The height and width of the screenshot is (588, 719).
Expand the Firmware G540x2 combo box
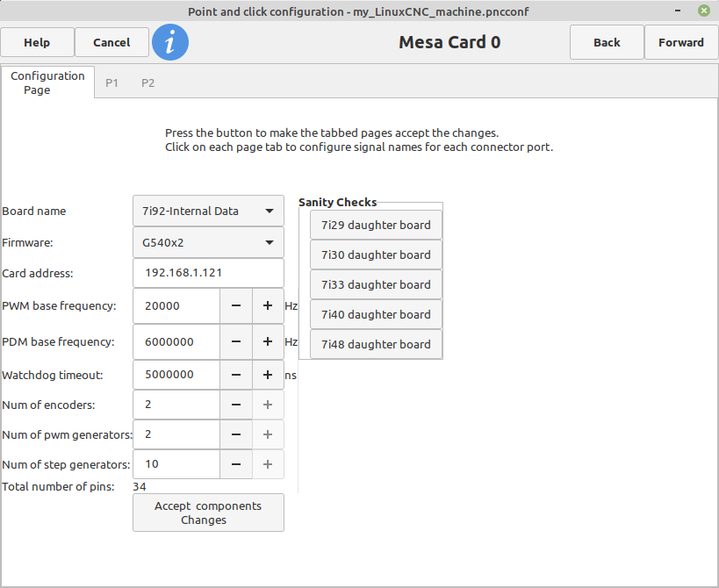(208, 242)
